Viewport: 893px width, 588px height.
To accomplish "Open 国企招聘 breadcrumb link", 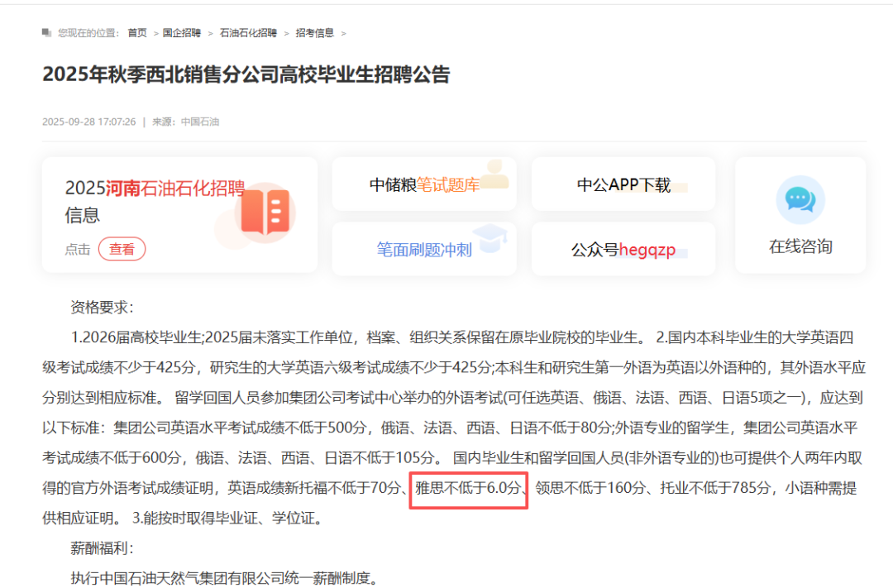I will [181, 33].
